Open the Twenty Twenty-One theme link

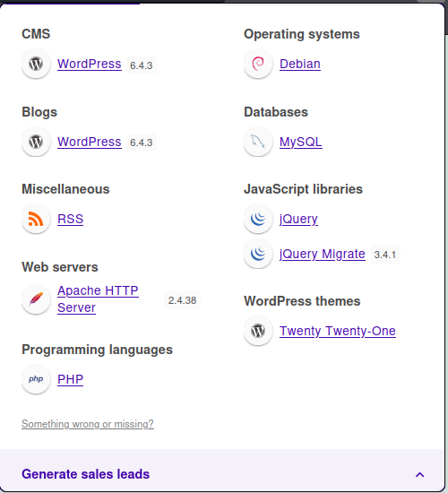(338, 331)
